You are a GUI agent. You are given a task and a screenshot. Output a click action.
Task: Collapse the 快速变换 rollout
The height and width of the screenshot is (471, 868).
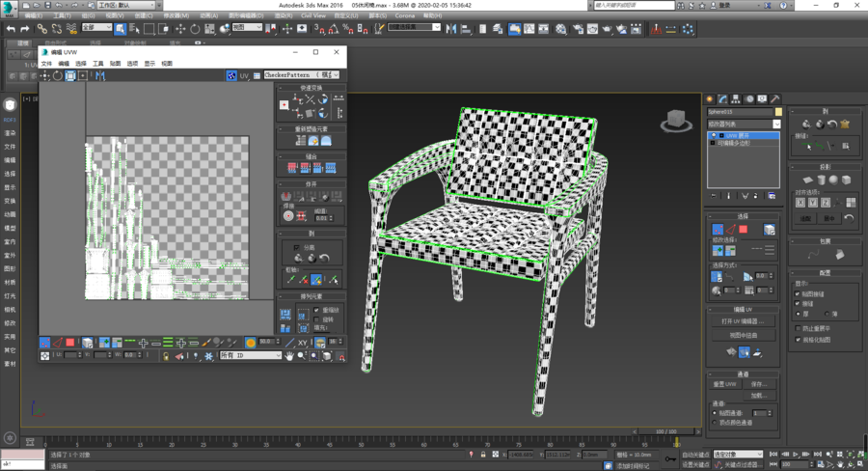[312, 88]
